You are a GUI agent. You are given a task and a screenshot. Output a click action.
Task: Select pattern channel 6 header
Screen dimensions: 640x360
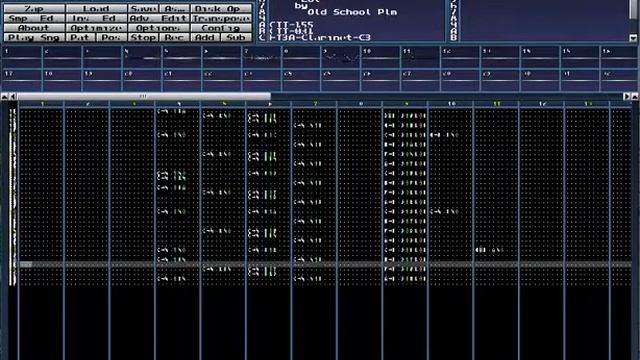pos(269,104)
